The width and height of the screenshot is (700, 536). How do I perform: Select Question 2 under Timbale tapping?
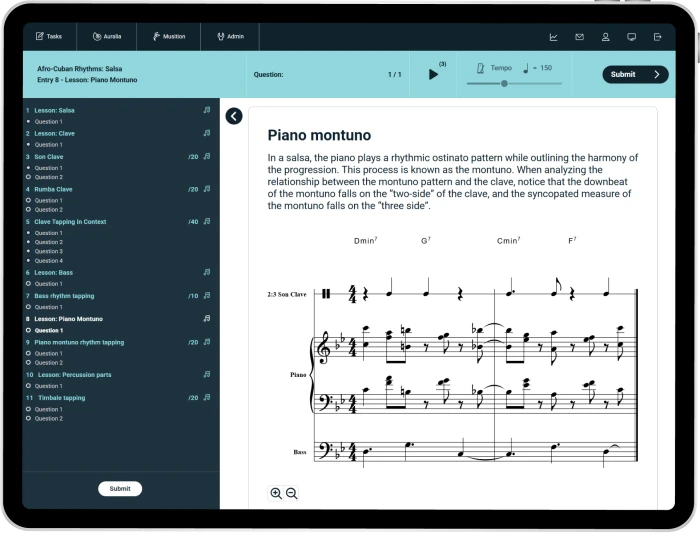click(48, 418)
